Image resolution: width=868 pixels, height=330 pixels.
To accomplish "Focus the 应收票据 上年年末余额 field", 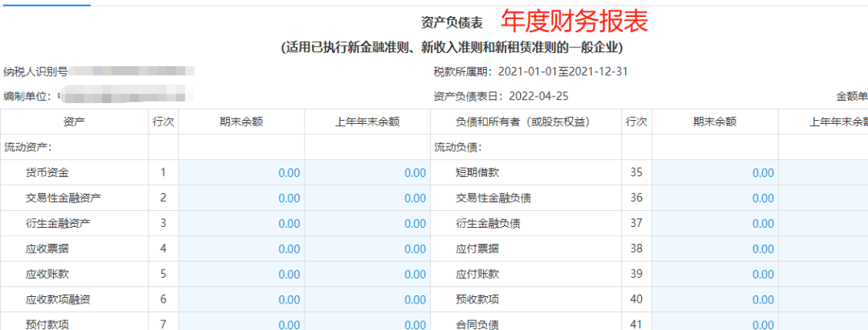I will (x=367, y=249).
